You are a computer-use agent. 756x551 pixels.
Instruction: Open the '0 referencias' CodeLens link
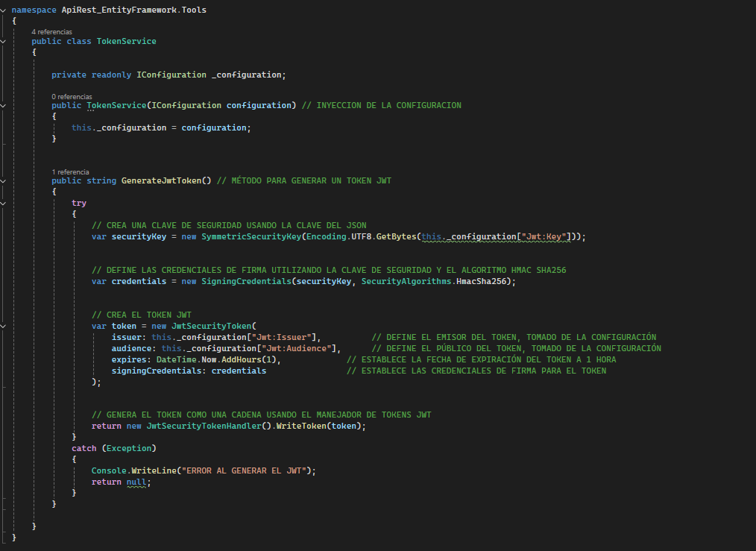pos(72,96)
